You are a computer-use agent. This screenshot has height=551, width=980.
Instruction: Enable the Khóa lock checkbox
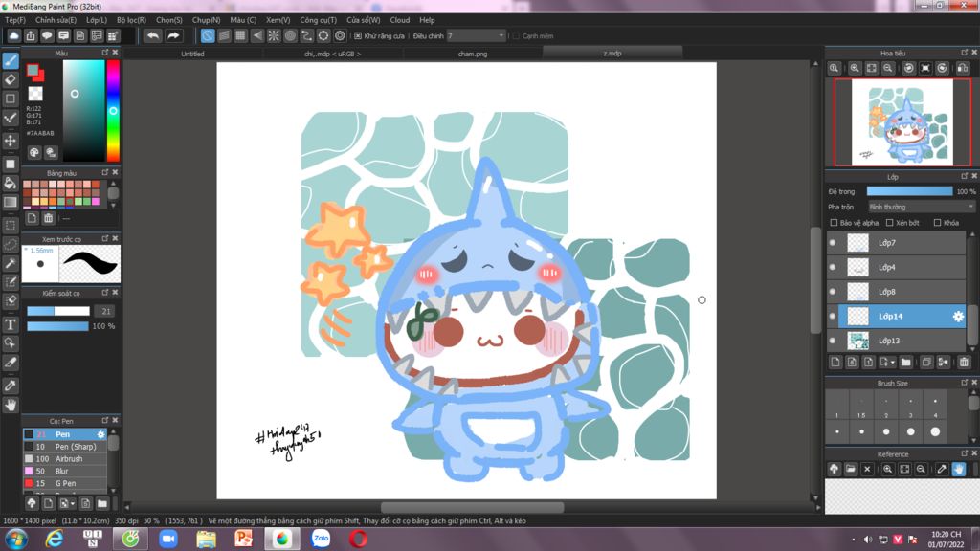click(x=937, y=222)
